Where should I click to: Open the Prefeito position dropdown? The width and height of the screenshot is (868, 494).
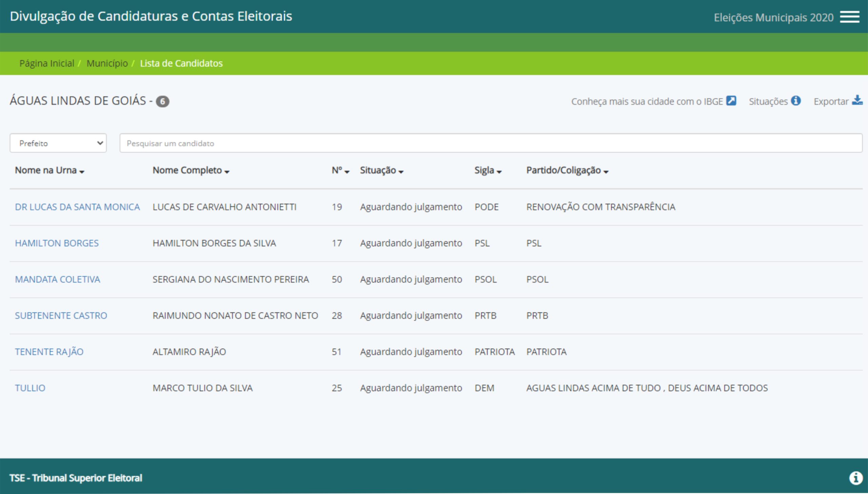(x=58, y=143)
